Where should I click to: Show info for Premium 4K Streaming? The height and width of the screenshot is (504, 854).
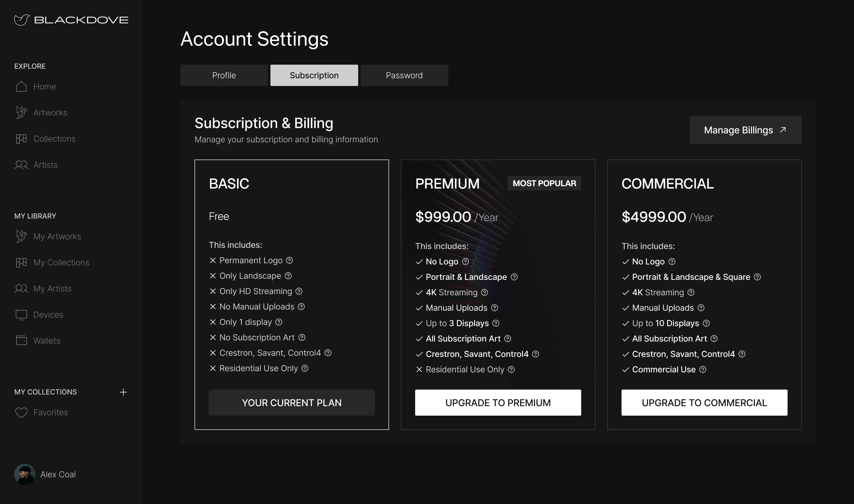click(x=485, y=292)
